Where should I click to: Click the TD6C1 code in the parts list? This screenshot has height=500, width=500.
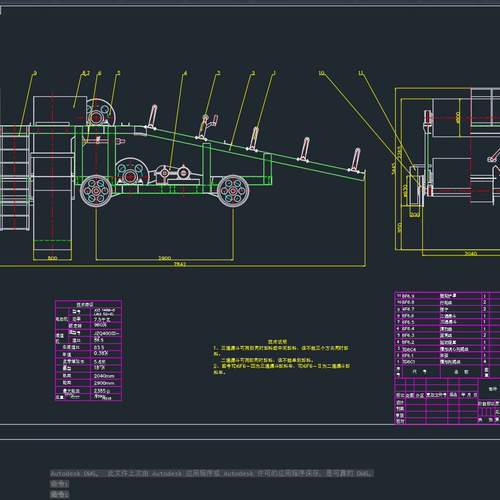pos(409,362)
